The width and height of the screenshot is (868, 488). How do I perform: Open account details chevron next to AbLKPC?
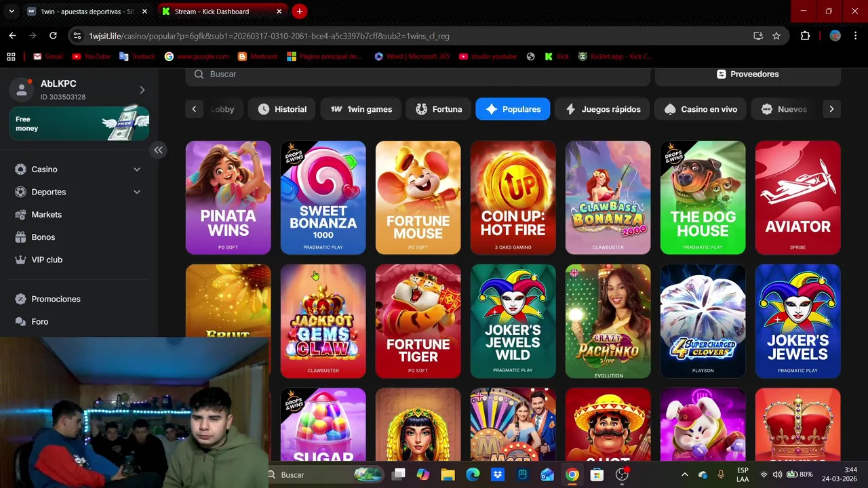pyautogui.click(x=142, y=89)
